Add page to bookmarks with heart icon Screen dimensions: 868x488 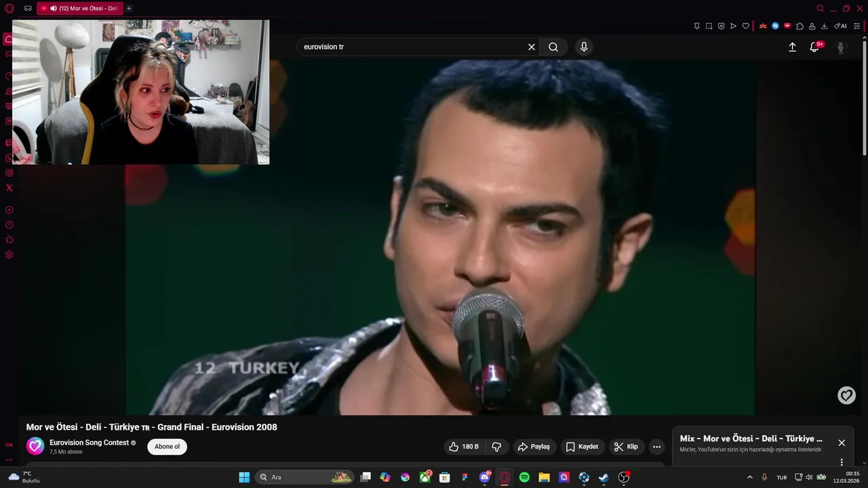(745, 26)
